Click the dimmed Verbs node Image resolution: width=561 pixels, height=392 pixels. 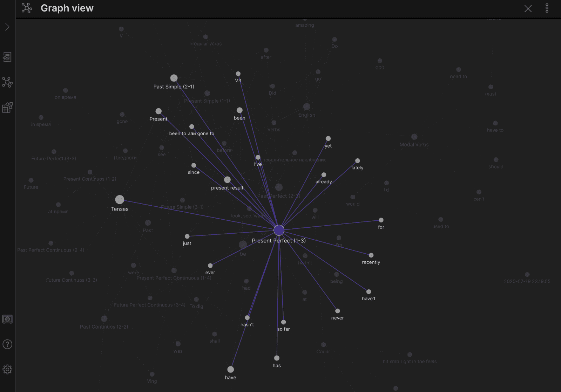pyautogui.click(x=274, y=123)
